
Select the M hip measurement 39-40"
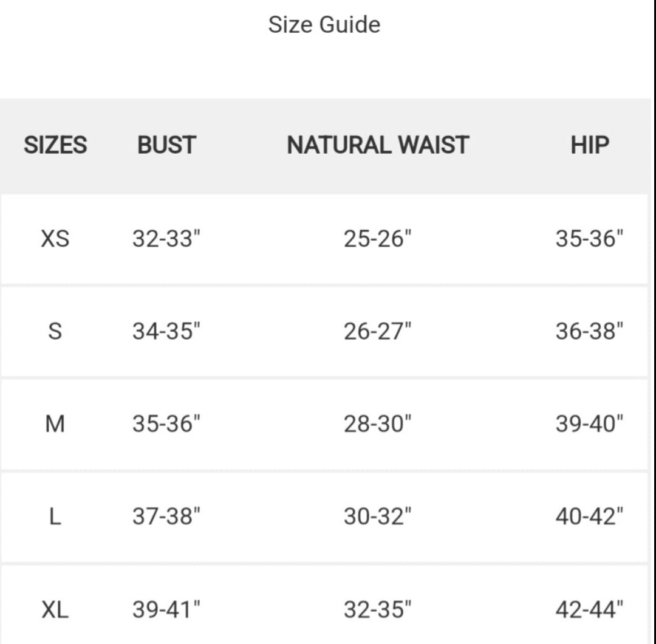tap(589, 424)
